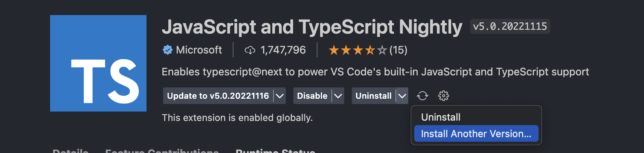Click the verified publisher badge icon
644x153 pixels.
[168, 50]
